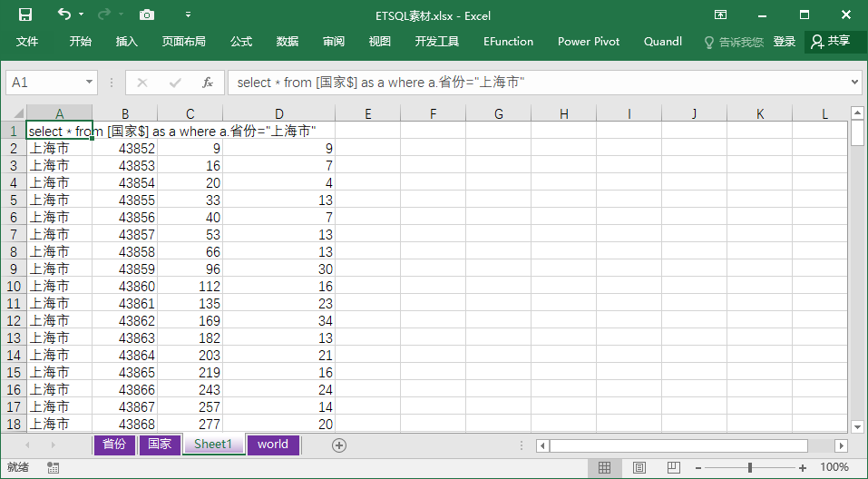Add a new sheet with plus icon
868x479 pixels.
point(339,445)
